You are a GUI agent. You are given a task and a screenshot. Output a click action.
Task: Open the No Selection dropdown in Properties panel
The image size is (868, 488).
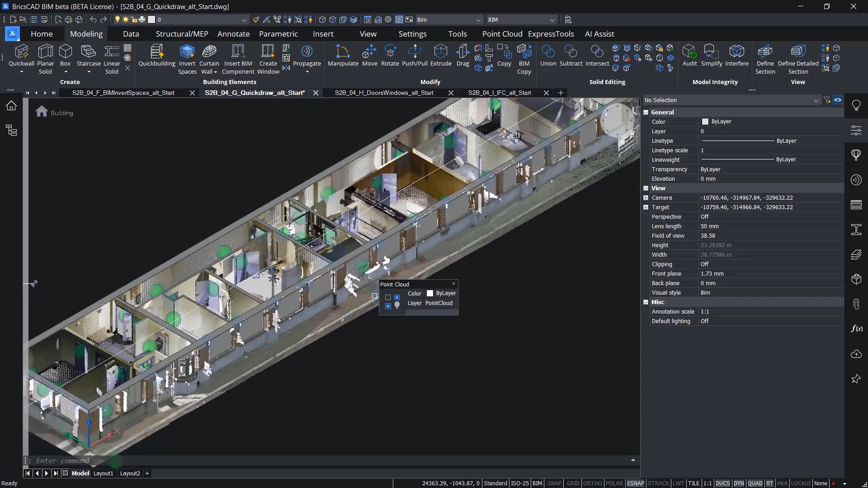(816, 100)
